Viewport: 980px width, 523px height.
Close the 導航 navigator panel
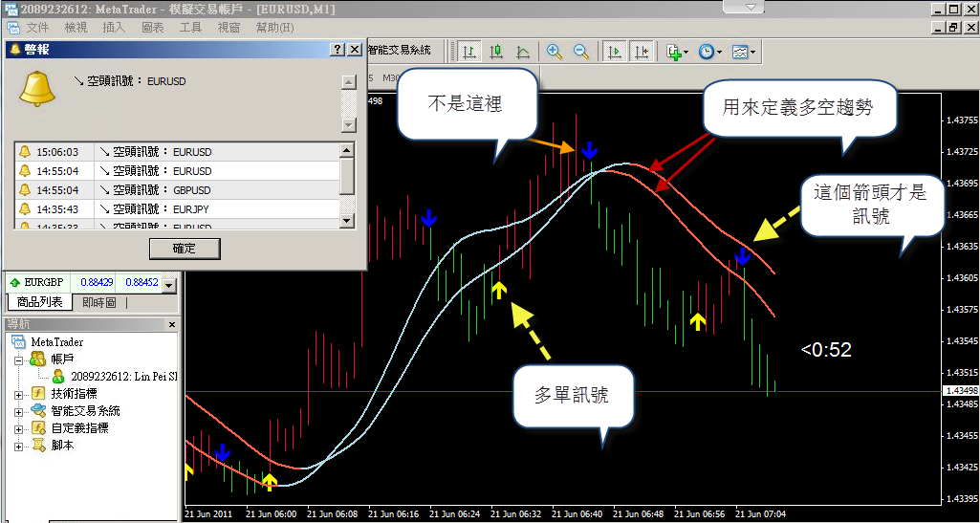(172, 324)
